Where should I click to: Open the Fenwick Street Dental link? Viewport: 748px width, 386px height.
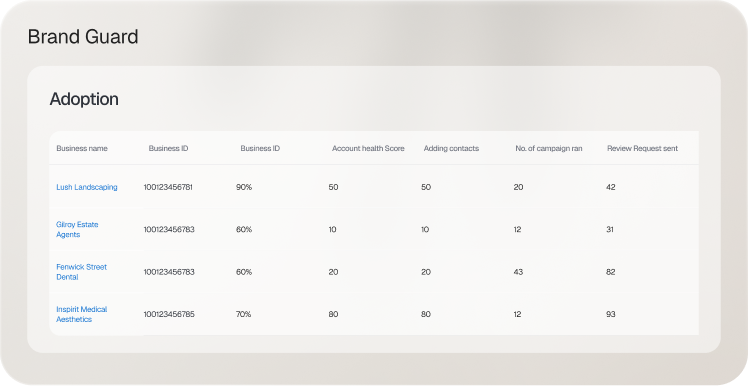82,272
